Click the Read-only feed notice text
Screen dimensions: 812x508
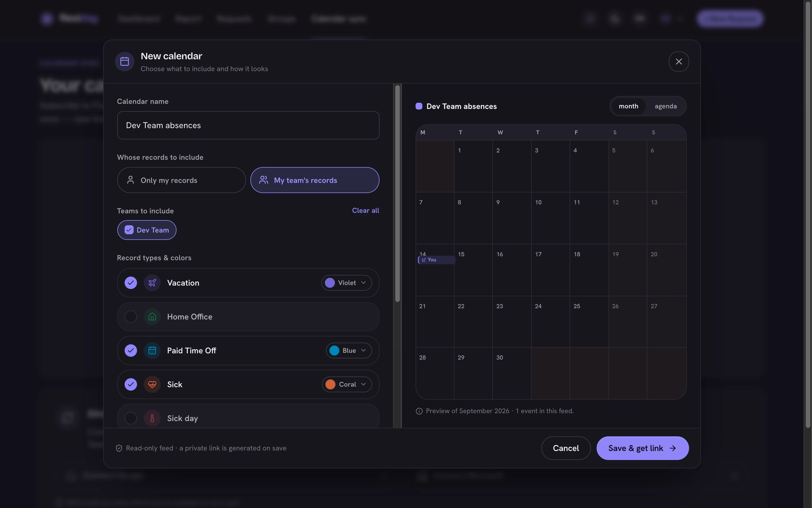(x=206, y=448)
